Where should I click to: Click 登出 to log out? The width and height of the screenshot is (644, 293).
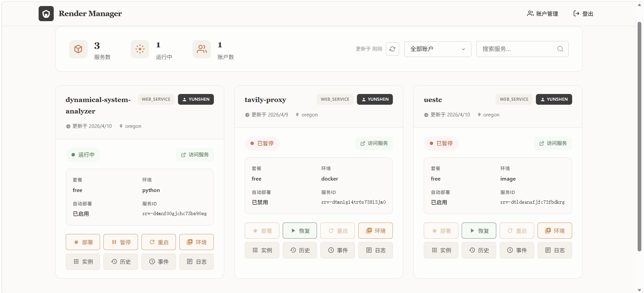tap(583, 14)
